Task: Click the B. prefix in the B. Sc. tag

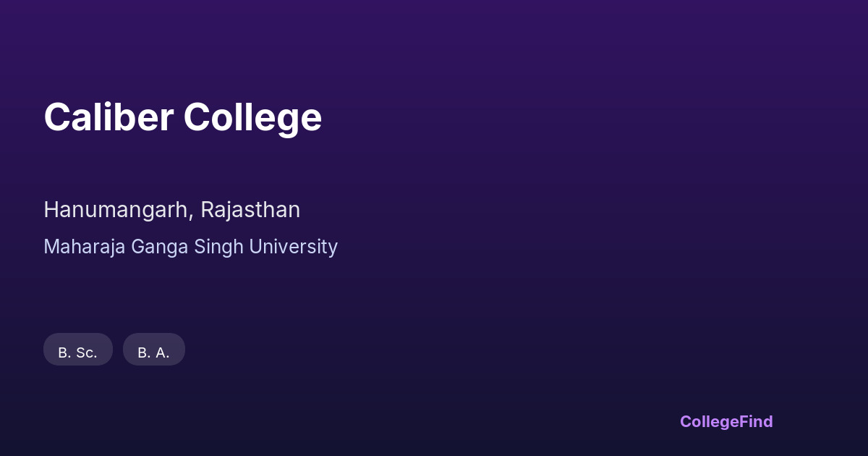Action: 64,352
